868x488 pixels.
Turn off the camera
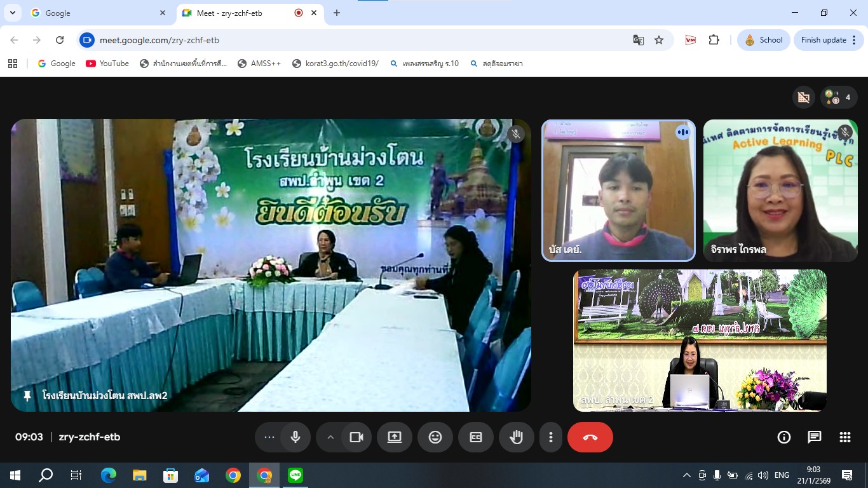click(x=356, y=437)
